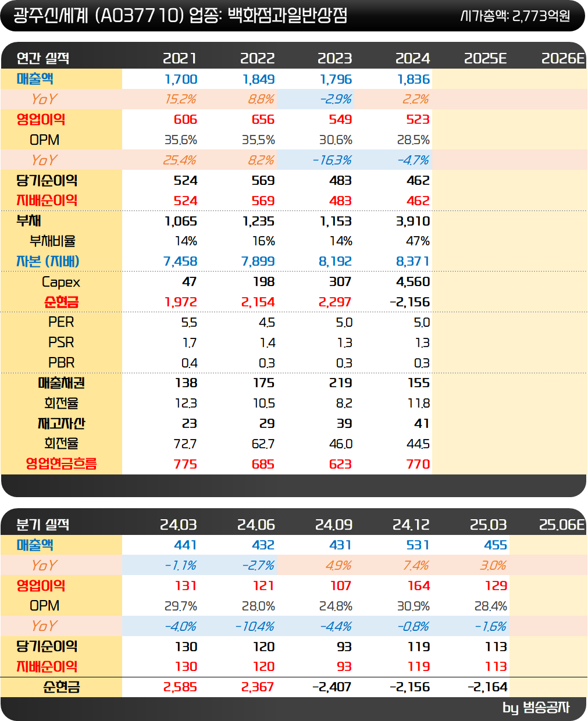Select the quarterly 매출액 value 531
This screenshot has height=721, width=588.
click(418, 545)
